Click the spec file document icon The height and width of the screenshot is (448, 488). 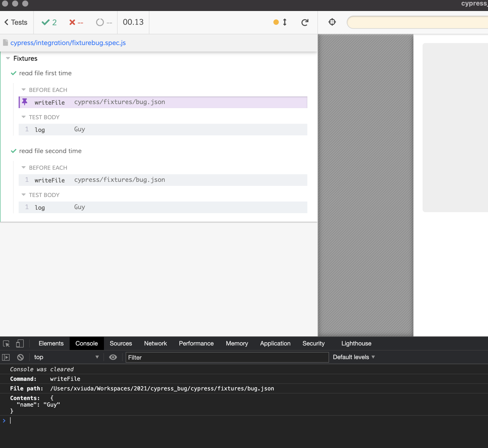(6, 43)
